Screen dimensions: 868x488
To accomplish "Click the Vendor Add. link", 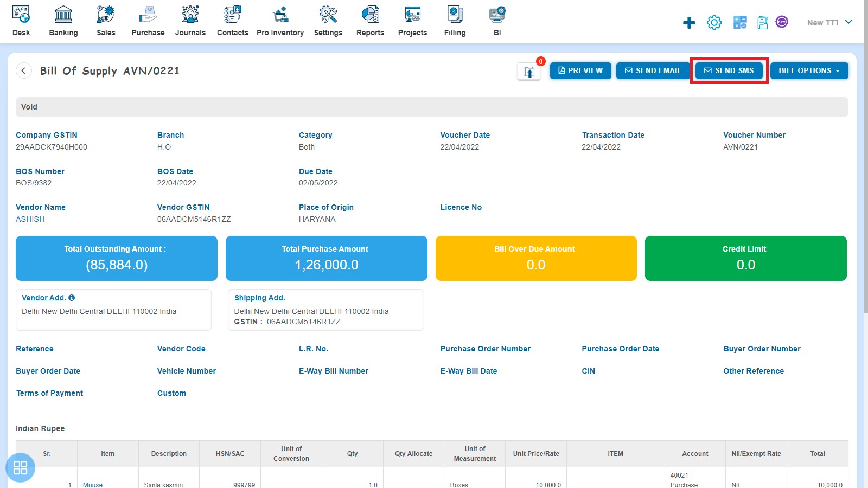I will tap(44, 298).
